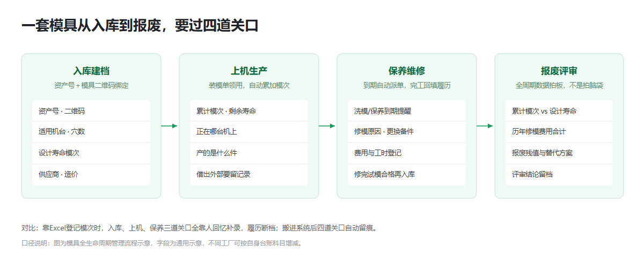Click the row 修模原因 · 更换备件
644x268 pixels.
[407, 132]
